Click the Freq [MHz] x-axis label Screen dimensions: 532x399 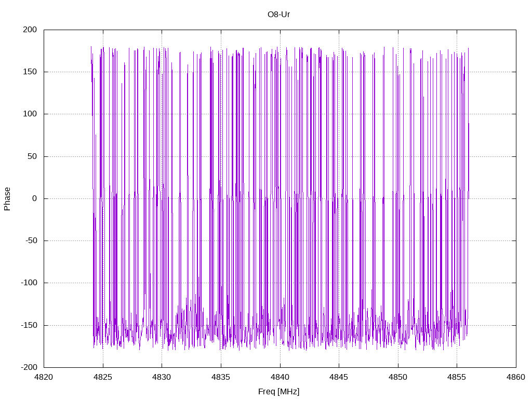click(x=278, y=392)
